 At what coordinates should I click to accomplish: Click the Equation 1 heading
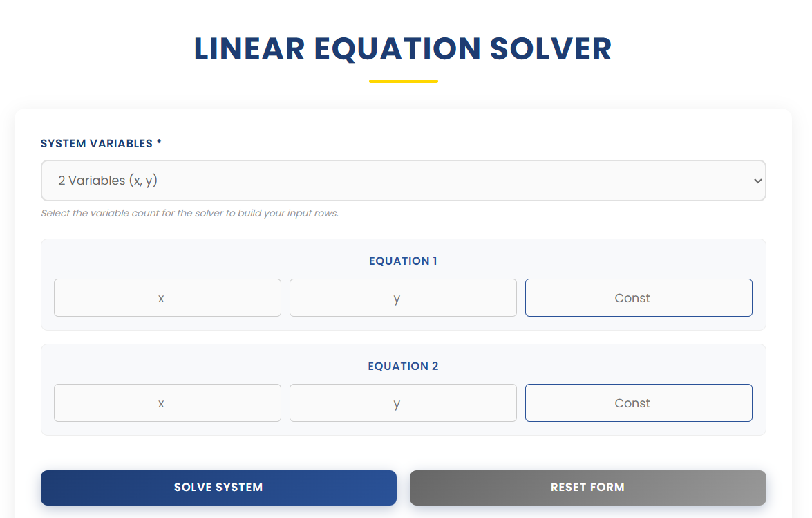tap(403, 261)
